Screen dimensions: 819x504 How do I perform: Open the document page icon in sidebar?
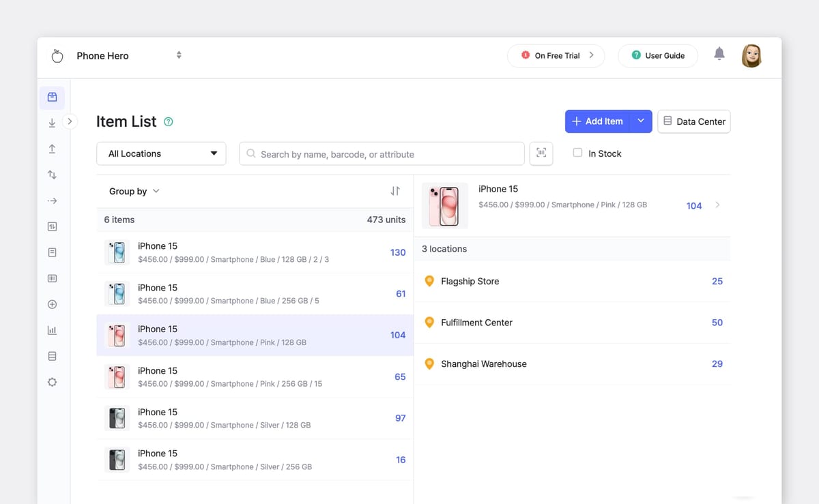(x=52, y=252)
